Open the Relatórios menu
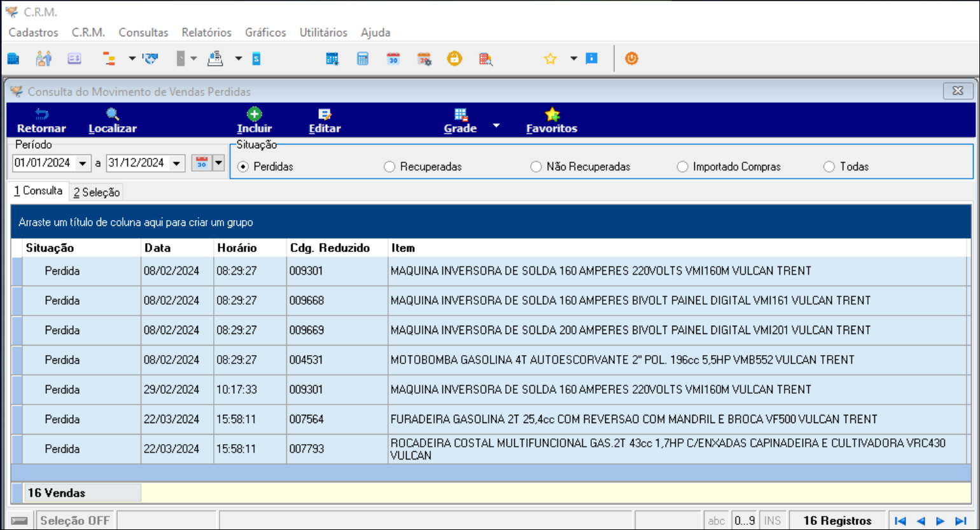 coord(206,32)
